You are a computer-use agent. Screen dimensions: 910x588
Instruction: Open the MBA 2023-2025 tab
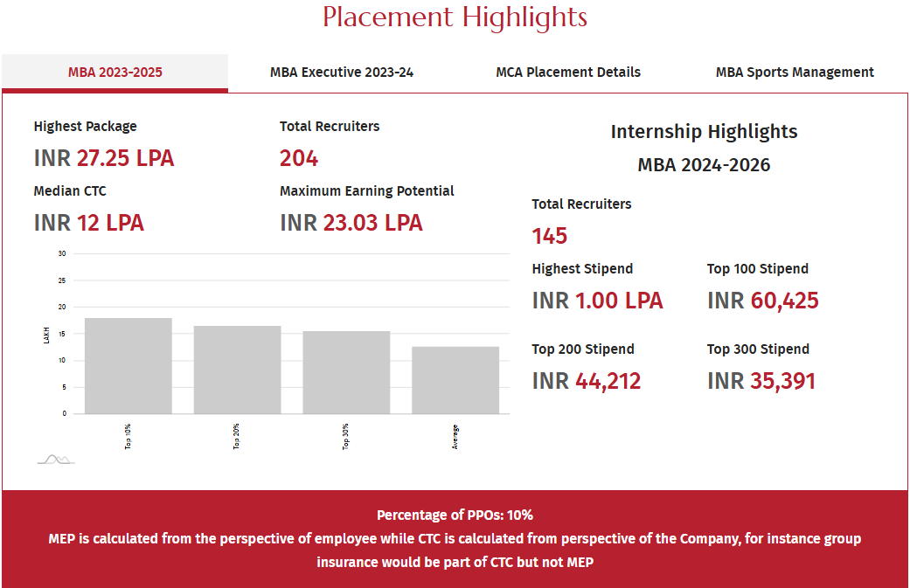115,73
